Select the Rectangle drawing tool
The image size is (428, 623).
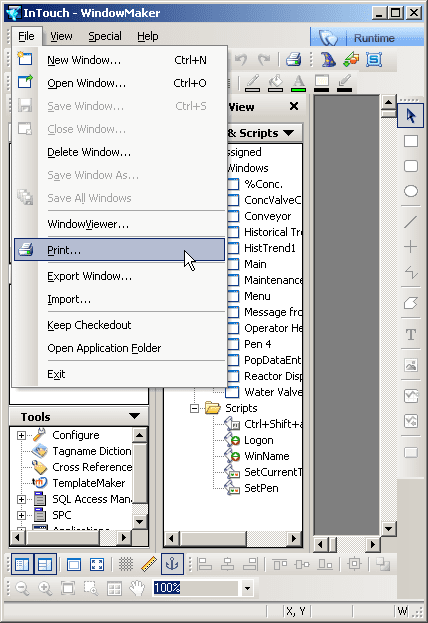click(411, 141)
